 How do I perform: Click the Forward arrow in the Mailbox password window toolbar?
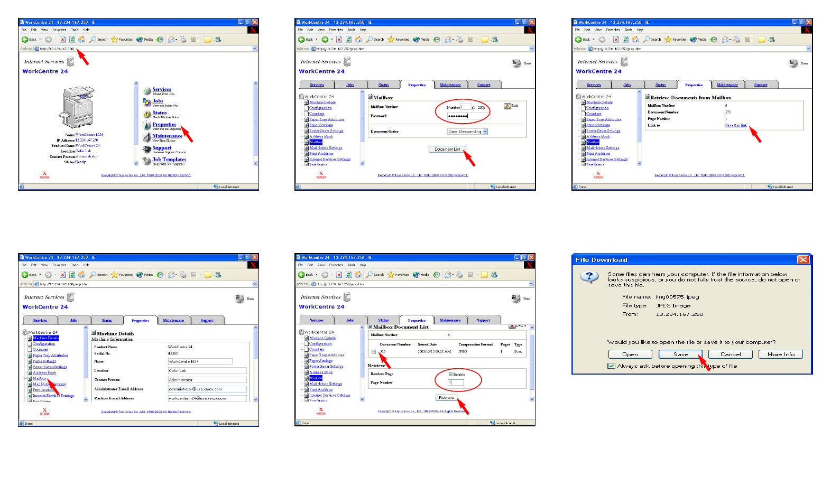point(325,40)
